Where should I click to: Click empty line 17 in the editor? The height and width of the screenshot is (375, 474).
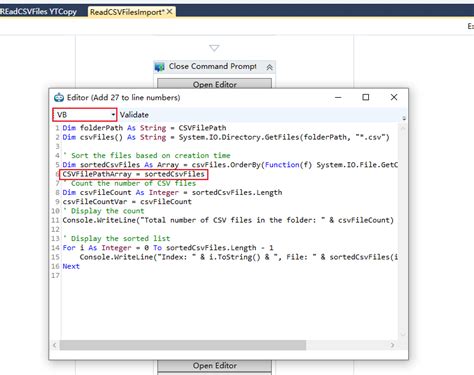point(229,276)
